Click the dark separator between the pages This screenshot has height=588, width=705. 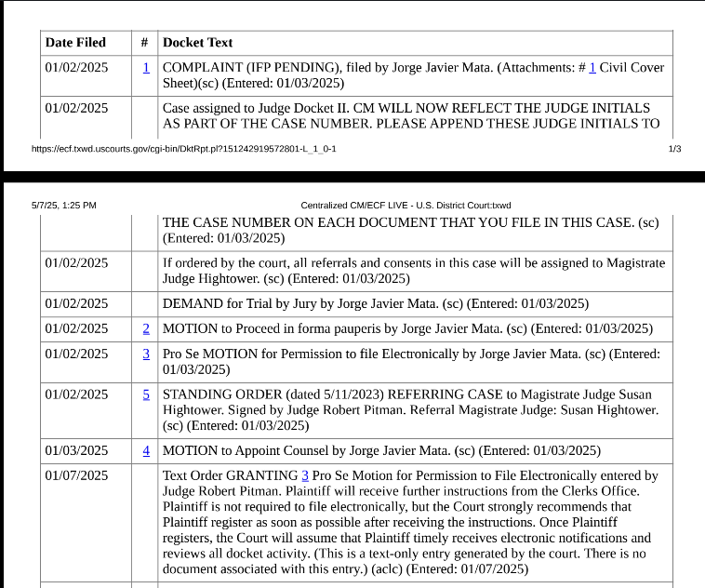click(352, 177)
